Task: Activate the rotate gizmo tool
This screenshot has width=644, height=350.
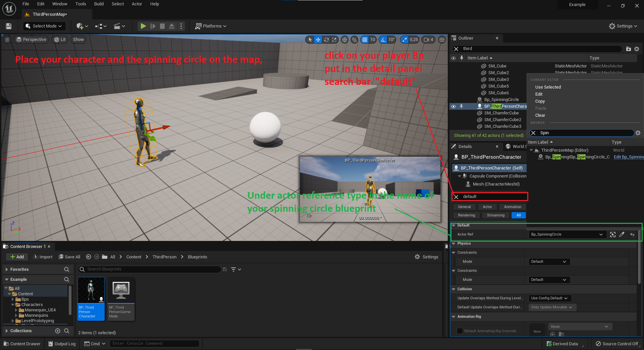Action: pyautogui.click(x=326, y=40)
